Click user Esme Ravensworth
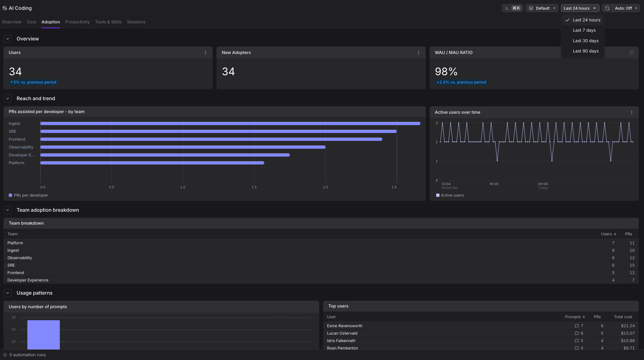 [345, 326]
